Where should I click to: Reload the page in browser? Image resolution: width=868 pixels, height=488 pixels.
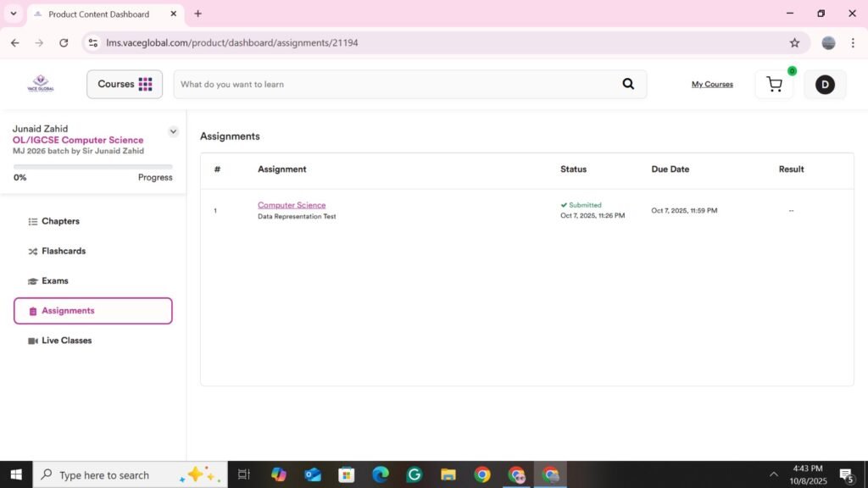coord(64,42)
